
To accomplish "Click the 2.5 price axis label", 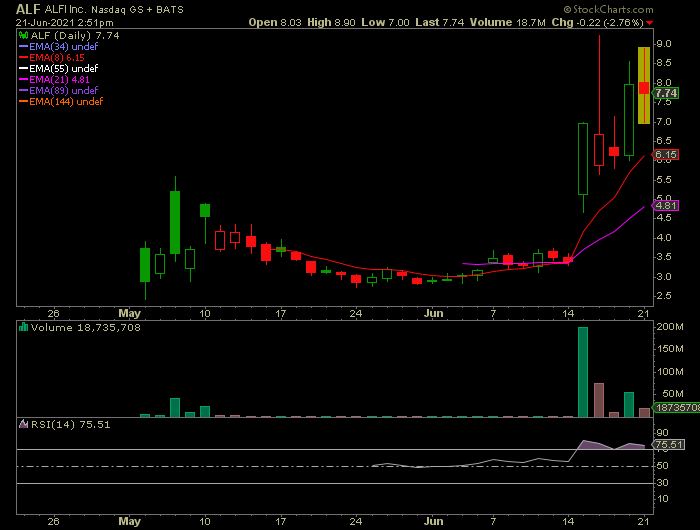I will [x=663, y=296].
